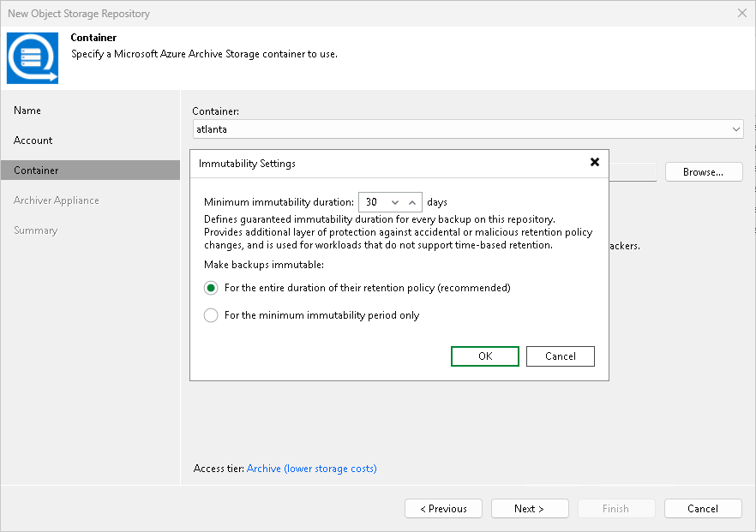Viewport: 756px width, 532px height.
Task: Open the Archive access tier link
Action: coord(311,469)
